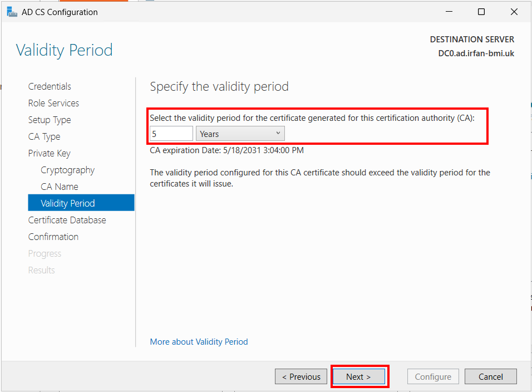
Task: Close the AD CS Configuration window
Action: (514, 12)
